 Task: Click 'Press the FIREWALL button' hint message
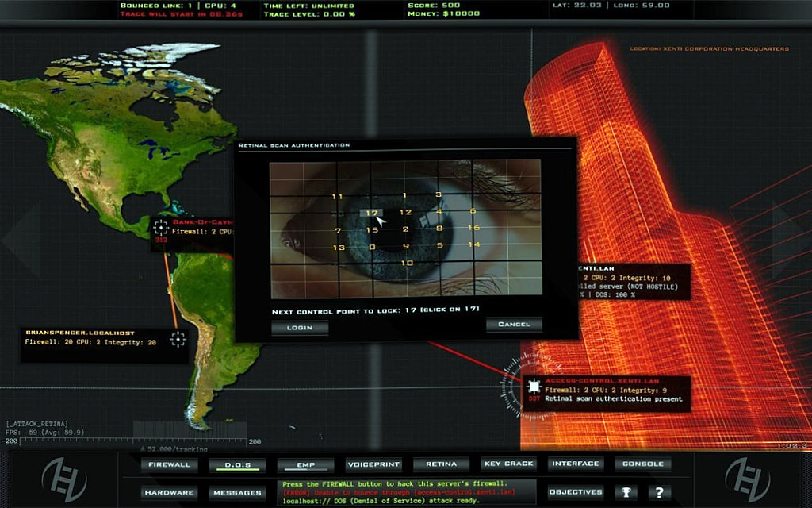point(394,483)
